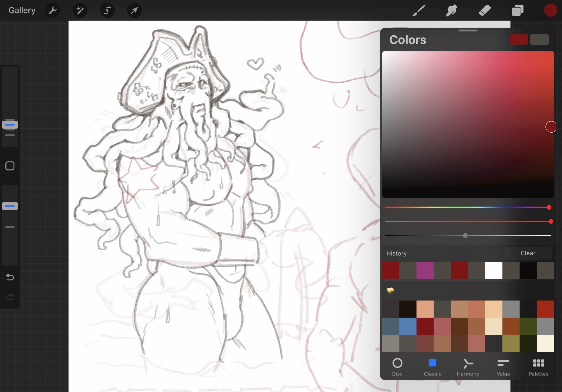Select the Brush tool
This screenshot has height=392, width=562.
coord(419,11)
